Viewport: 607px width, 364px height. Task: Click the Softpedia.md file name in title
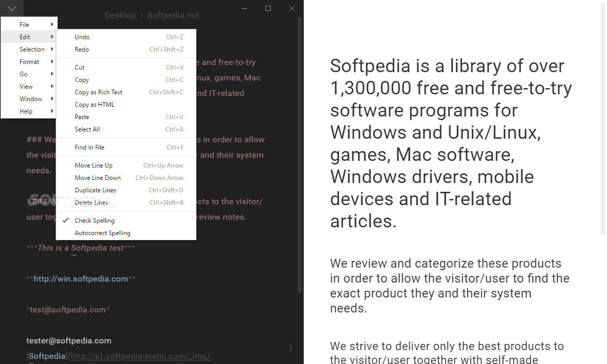[x=173, y=15]
